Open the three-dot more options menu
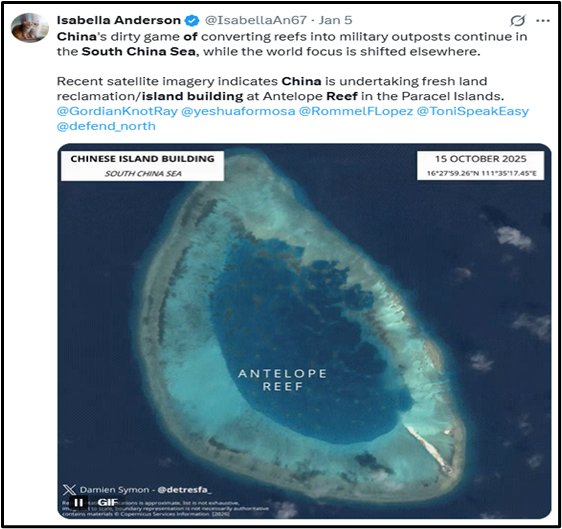The image size is (562, 529). [543, 21]
